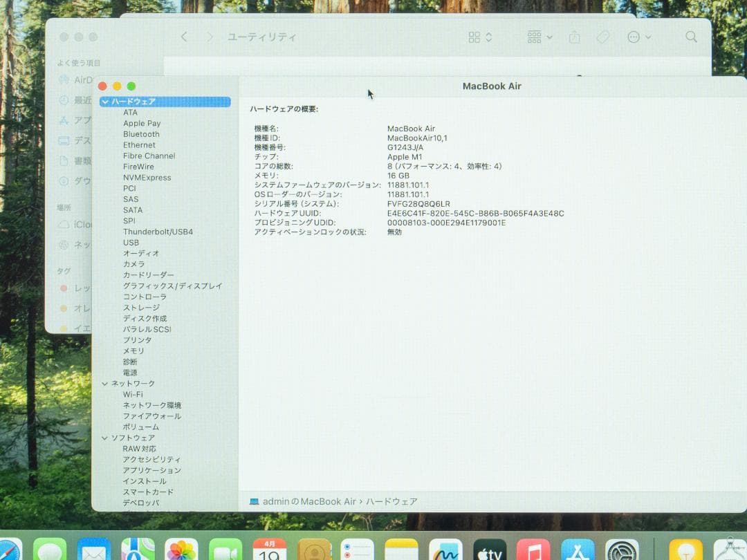This screenshot has height=560, width=747.
Task: Open the grouping options dropdown in Finder
Action: 539,37
